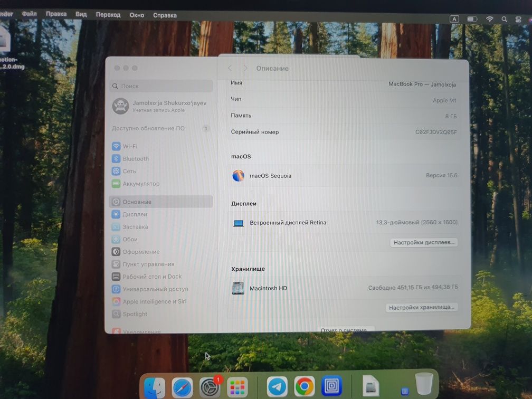Open Finder from the Dock
The height and width of the screenshot is (399, 532).
[x=155, y=387]
